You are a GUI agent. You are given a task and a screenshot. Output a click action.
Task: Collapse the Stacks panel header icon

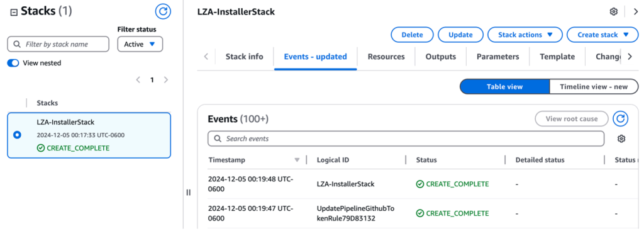tap(14, 13)
